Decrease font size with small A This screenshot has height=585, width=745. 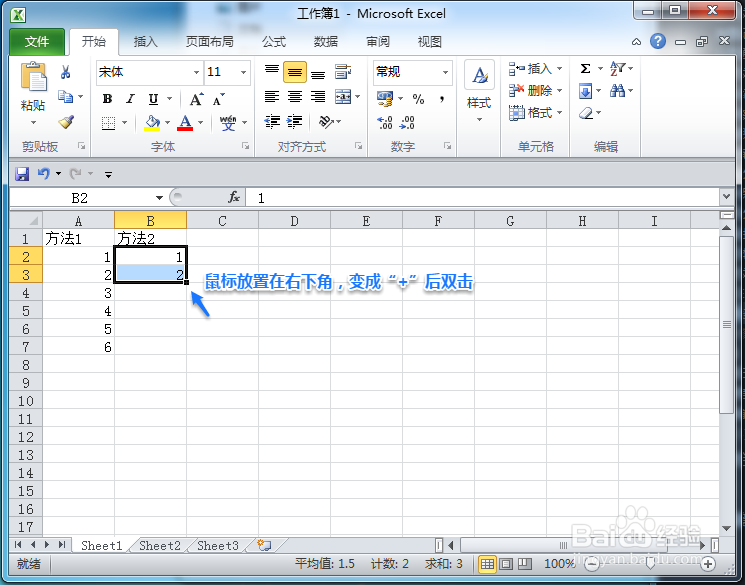[219, 99]
